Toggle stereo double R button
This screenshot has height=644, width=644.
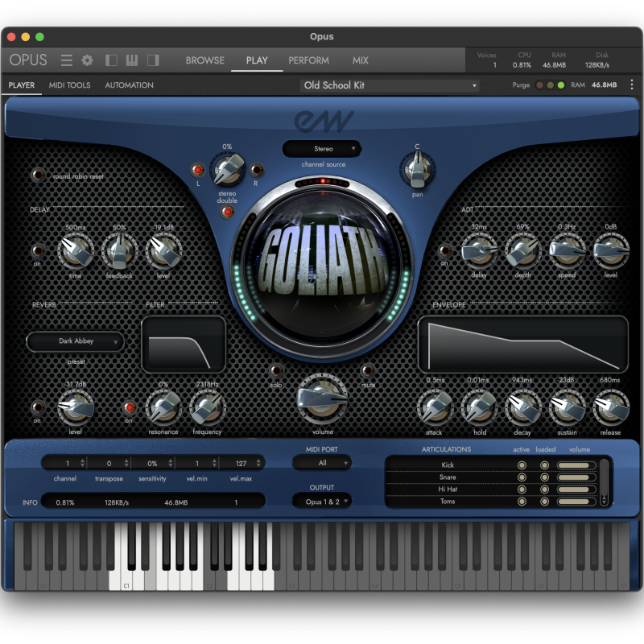pyautogui.click(x=257, y=170)
